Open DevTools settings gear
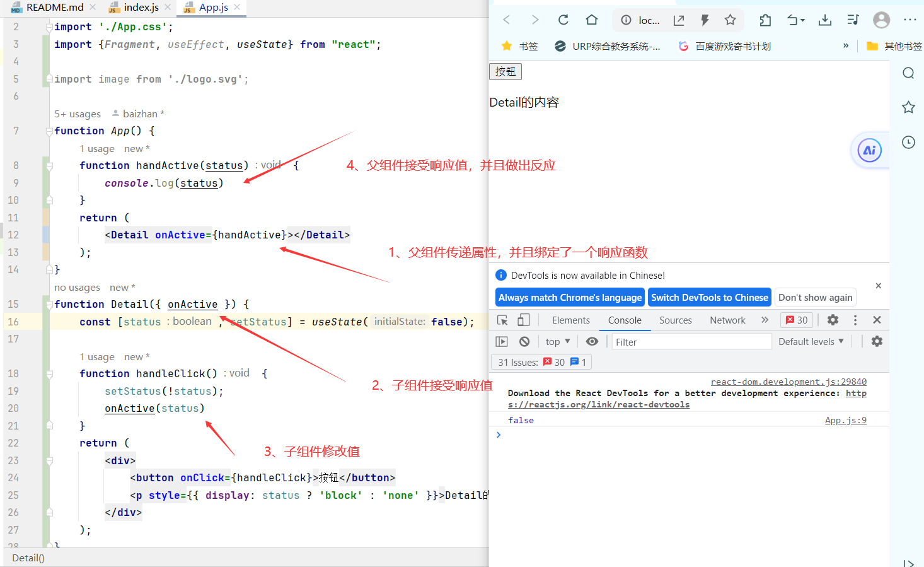924x567 pixels. coord(833,320)
